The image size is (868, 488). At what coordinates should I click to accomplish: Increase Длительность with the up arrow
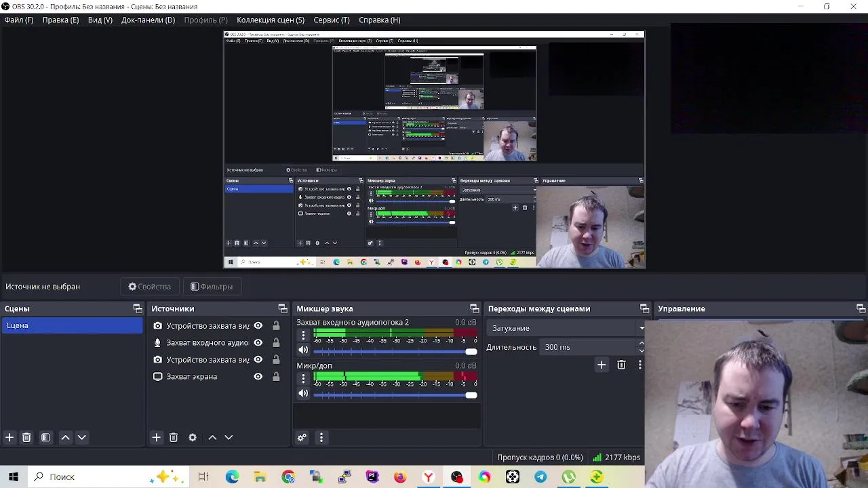pyautogui.click(x=642, y=344)
